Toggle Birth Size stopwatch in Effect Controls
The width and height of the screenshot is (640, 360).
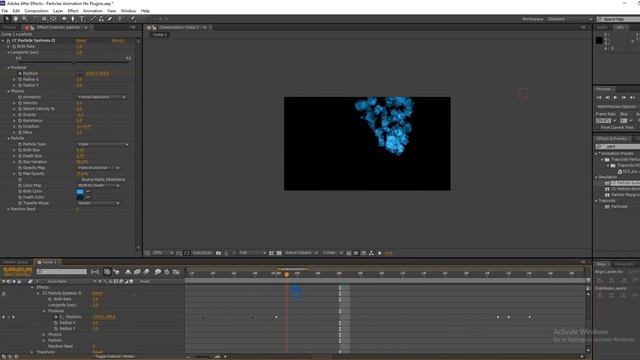(20, 150)
